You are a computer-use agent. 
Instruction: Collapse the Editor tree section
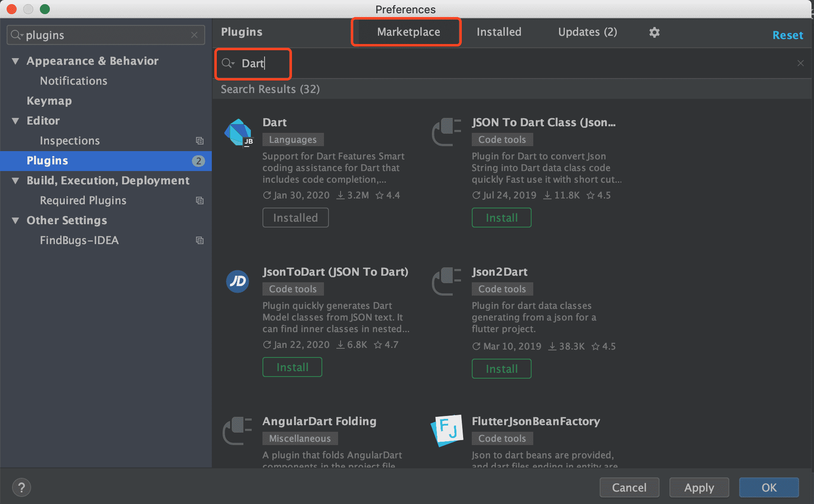[15, 121]
